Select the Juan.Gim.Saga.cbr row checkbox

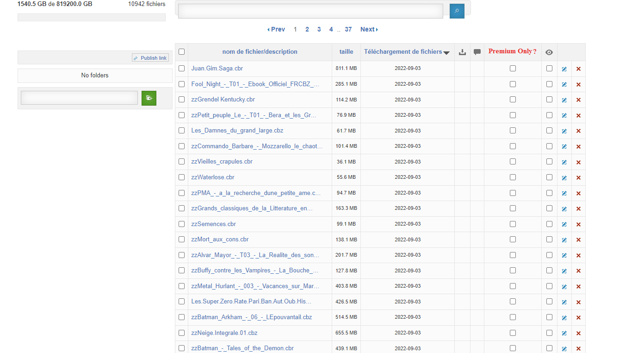pyautogui.click(x=181, y=68)
